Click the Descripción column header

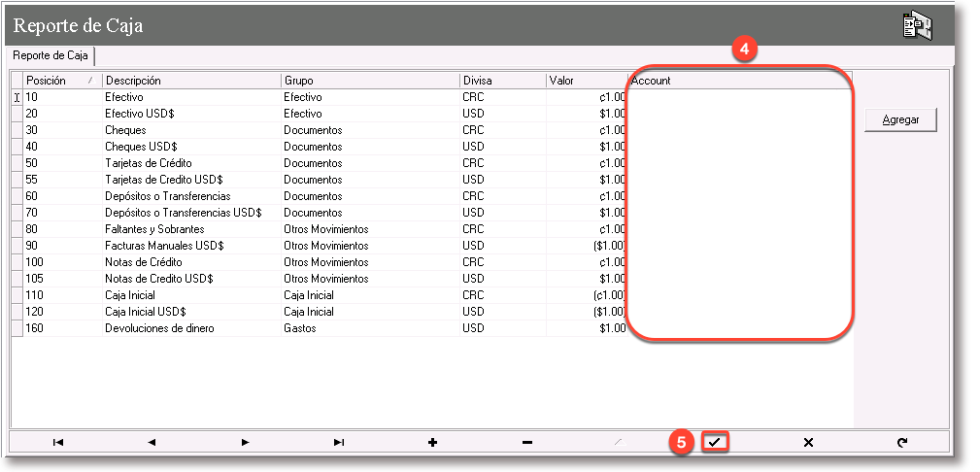[x=192, y=81]
